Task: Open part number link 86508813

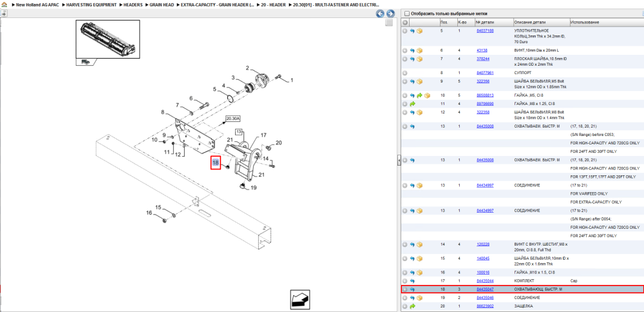Action: click(x=485, y=95)
